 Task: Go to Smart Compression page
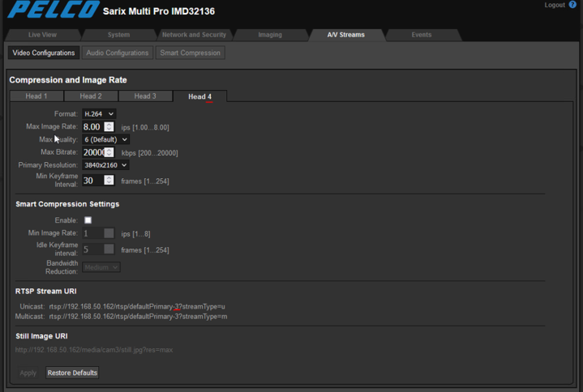[190, 53]
